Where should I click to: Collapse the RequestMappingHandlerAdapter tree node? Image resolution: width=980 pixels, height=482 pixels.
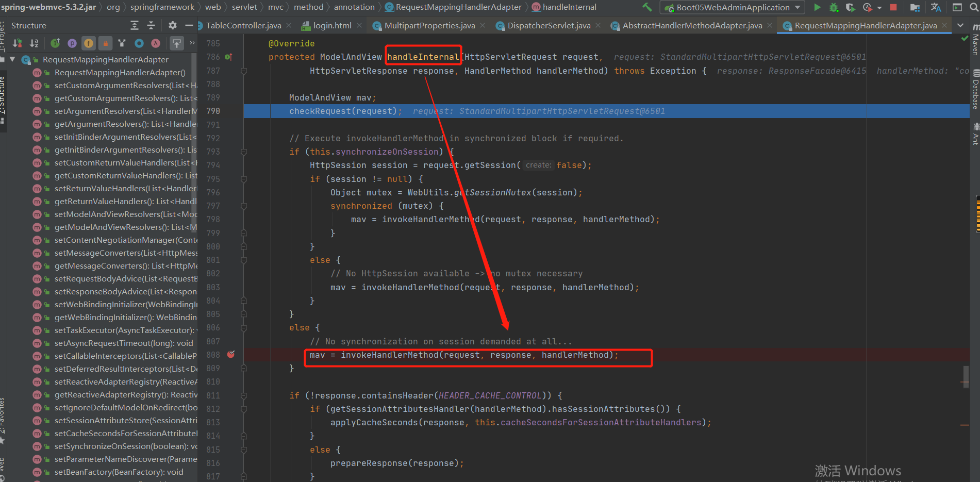click(x=12, y=60)
